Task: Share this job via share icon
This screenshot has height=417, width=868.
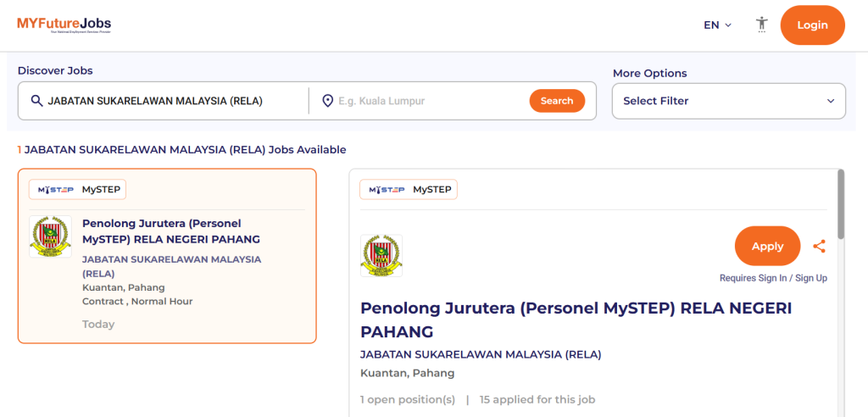Action: tap(819, 247)
